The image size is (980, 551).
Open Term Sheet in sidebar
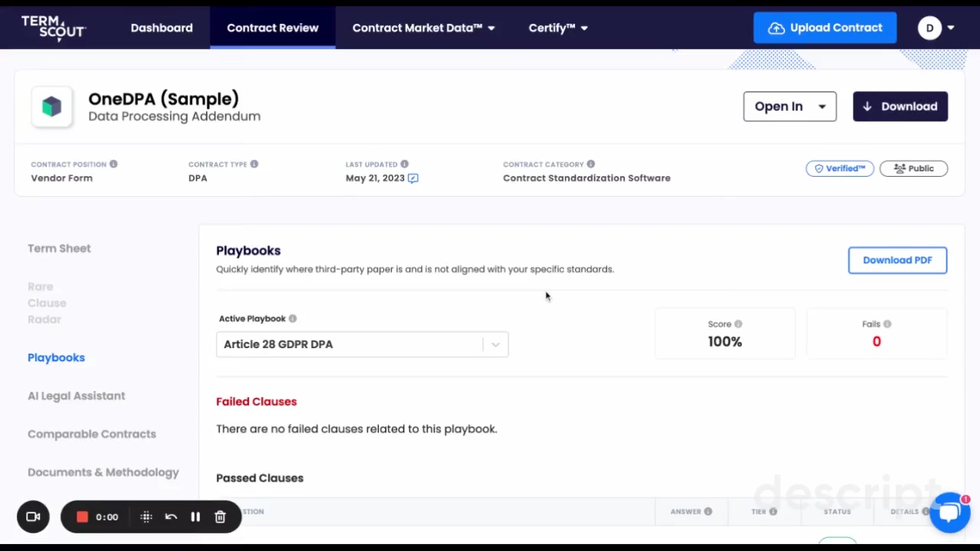(x=59, y=248)
